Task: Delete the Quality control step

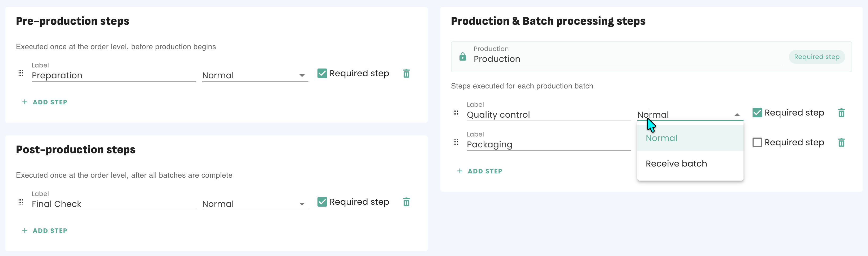Action: click(x=841, y=113)
